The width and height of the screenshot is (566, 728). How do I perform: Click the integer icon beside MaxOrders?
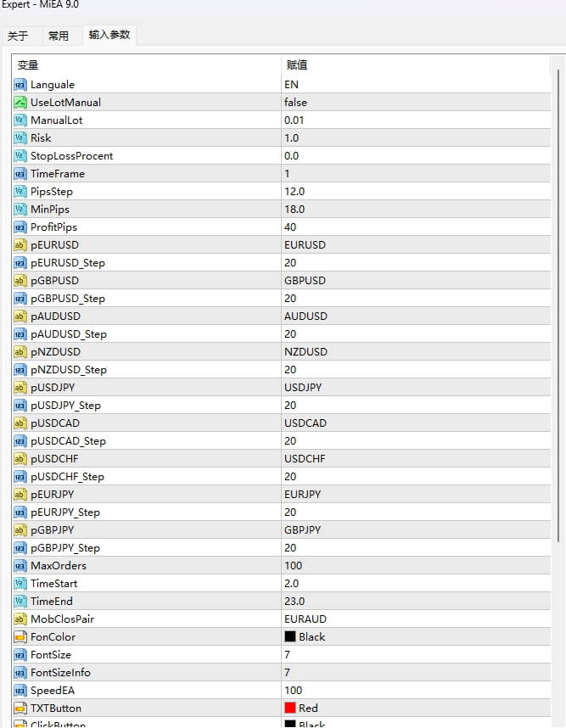point(20,566)
